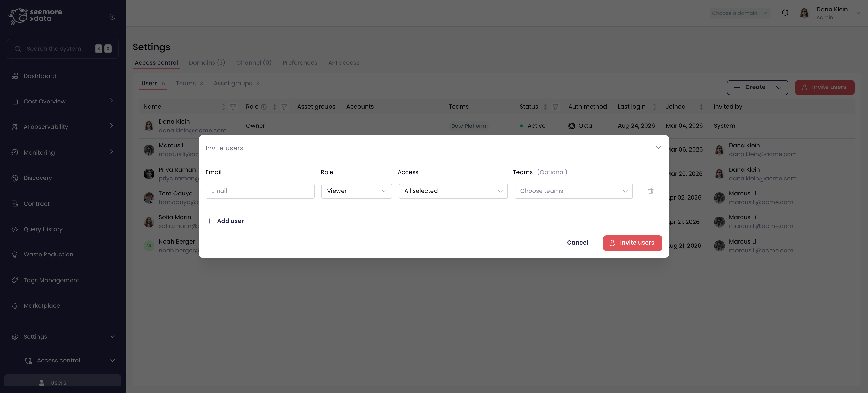Click the Tags Management tag icon
This screenshot has width=868, height=393.
14,280
